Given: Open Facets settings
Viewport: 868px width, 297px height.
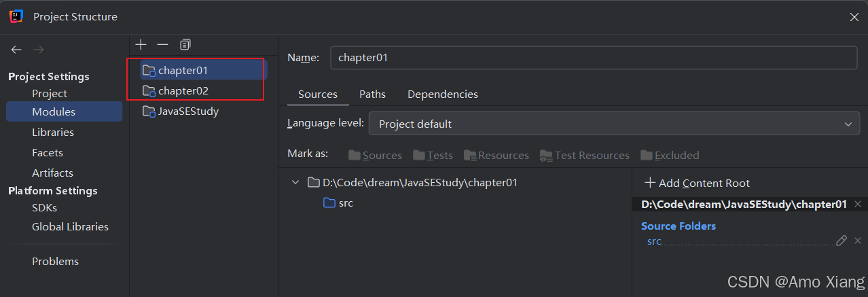Looking at the screenshot, I should click(x=48, y=152).
